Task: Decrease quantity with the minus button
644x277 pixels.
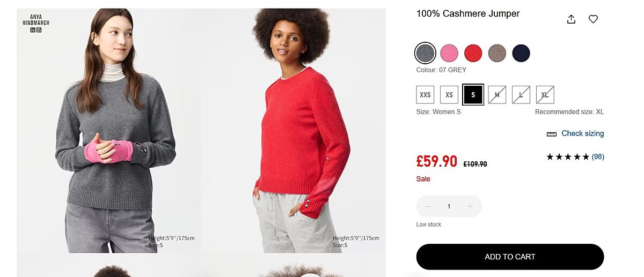Action: (428, 206)
